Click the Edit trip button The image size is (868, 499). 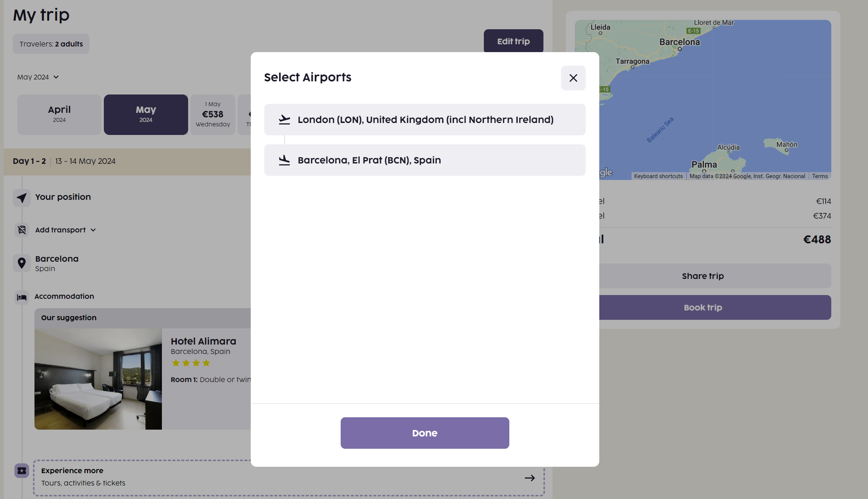513,41
